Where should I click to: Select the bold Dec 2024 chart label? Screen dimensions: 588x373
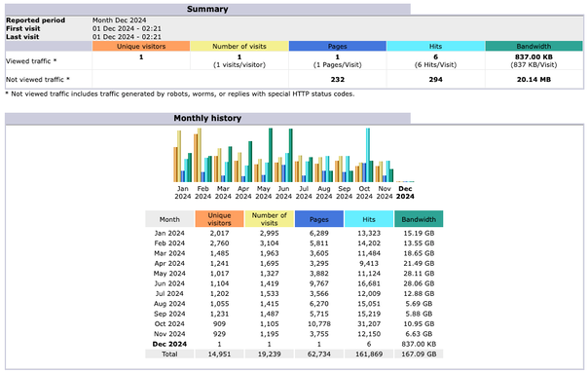[405, 193]
